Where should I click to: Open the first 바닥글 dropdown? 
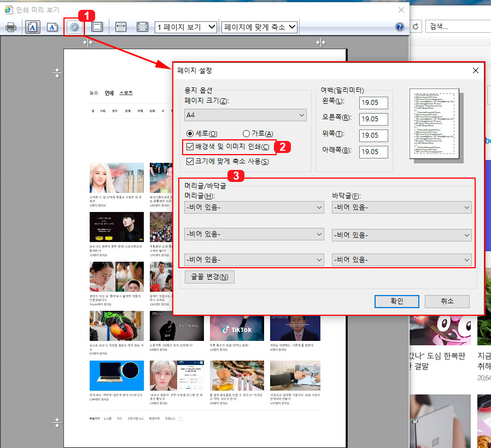coord(402,208)
